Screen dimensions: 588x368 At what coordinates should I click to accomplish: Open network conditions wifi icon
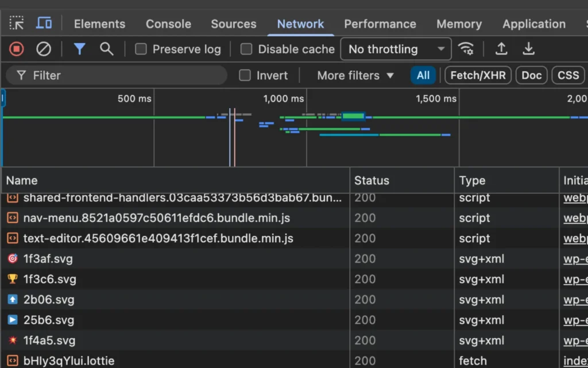pyautogui.click(x=466, y=49)
